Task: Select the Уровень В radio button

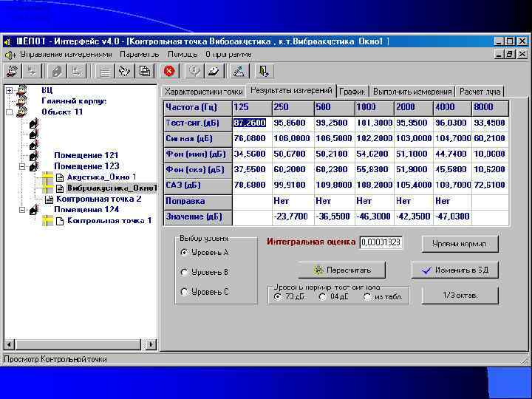Action: (184, 272)
